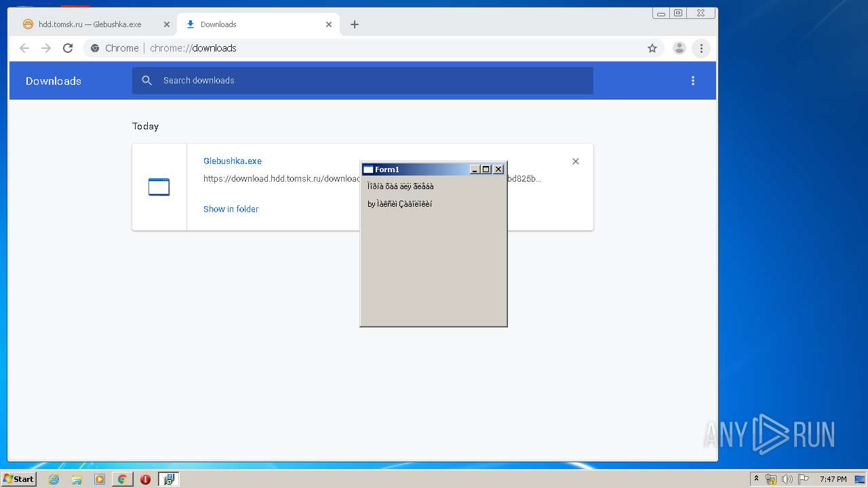Image resolution: width=868 pixels, height=488 pixels.
Task: Go back using Chrome's back arrow
Action: click(x=24, y=48)
